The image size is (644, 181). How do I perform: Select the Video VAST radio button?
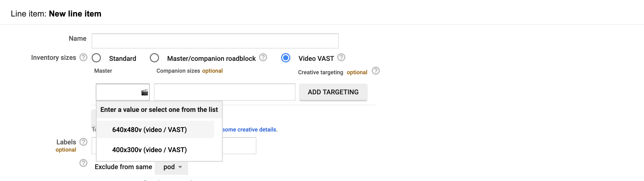286,58
